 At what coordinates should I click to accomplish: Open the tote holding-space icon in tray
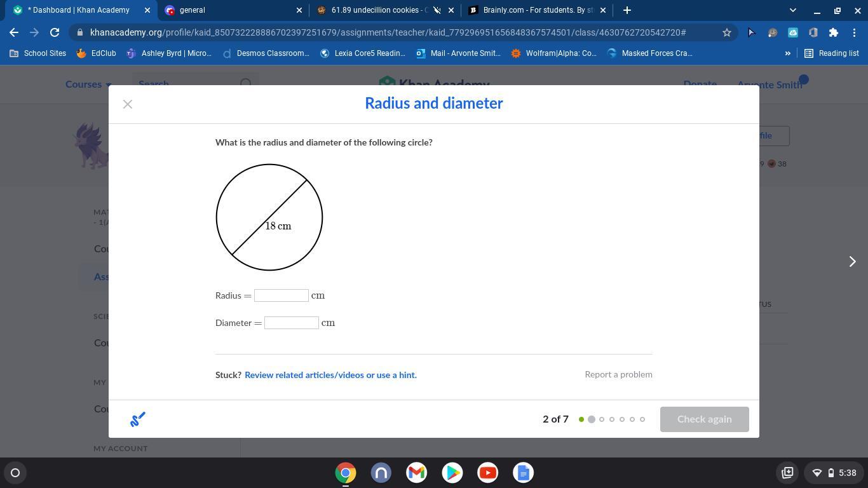(787, 473)
